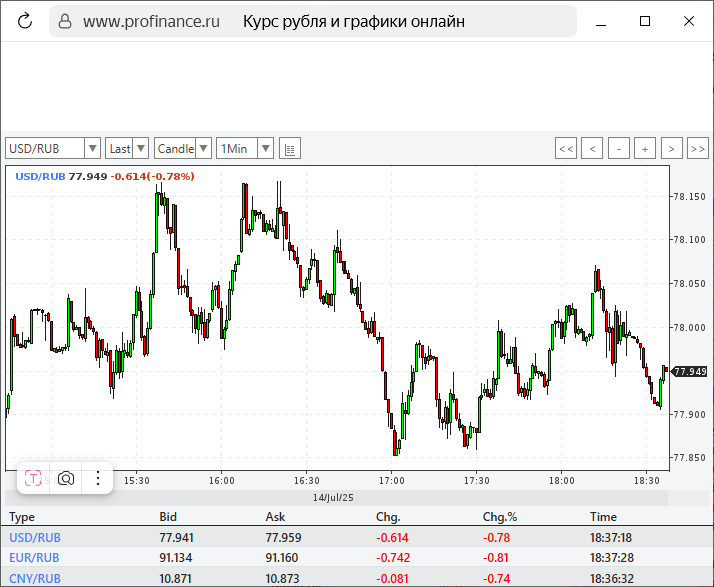This screenshot has width=714, height=587.
Task: Click the change value -0.742
Action: coord(393,557)
